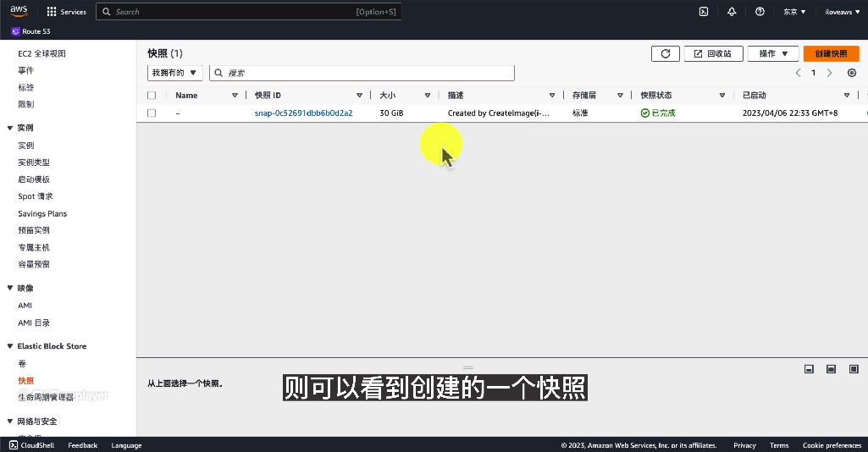Open Terms link in footer

tap(779, 445)
